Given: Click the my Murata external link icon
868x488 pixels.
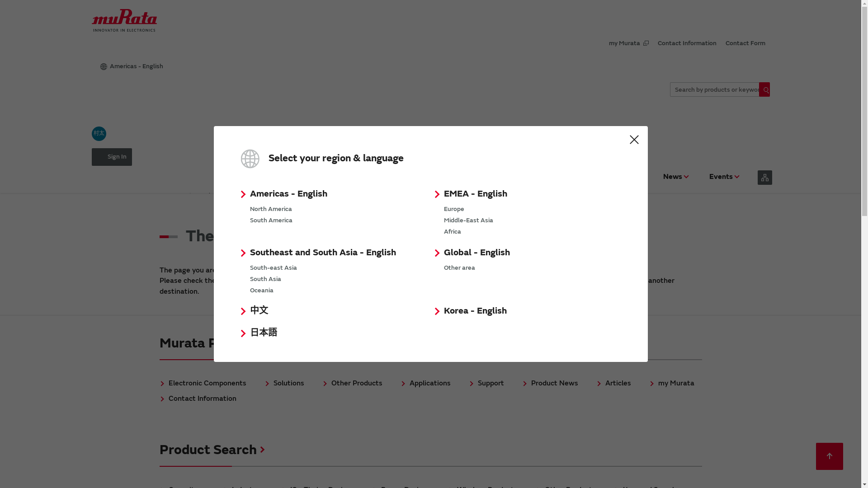Looking at the screenshot, I should click(646, 43).
